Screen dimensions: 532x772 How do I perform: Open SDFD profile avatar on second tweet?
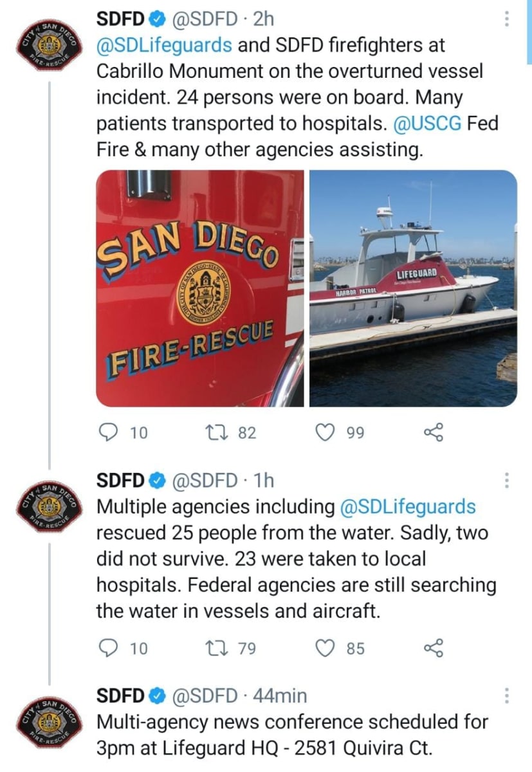[x=48, y=508]
